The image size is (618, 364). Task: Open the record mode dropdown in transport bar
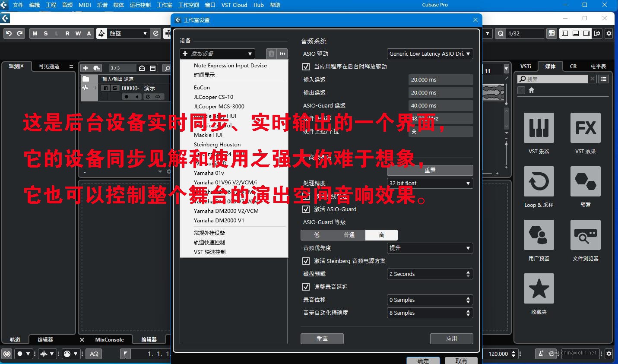[x=23, y=354]
